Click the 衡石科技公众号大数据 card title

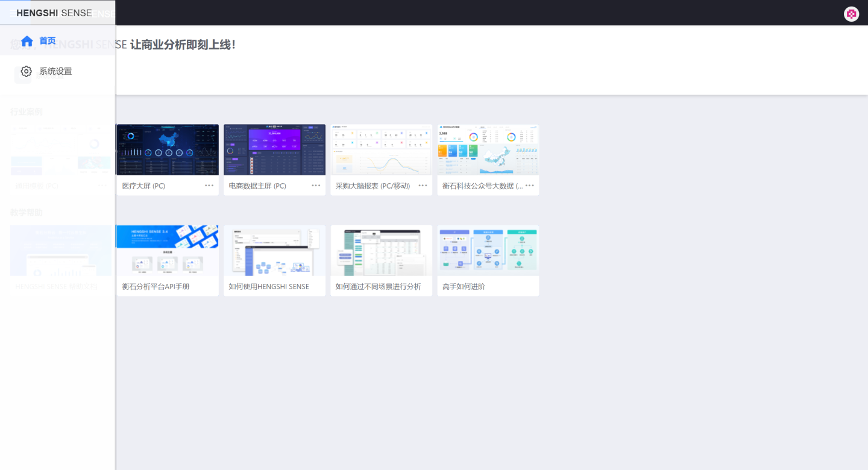(x=482, y=186)
